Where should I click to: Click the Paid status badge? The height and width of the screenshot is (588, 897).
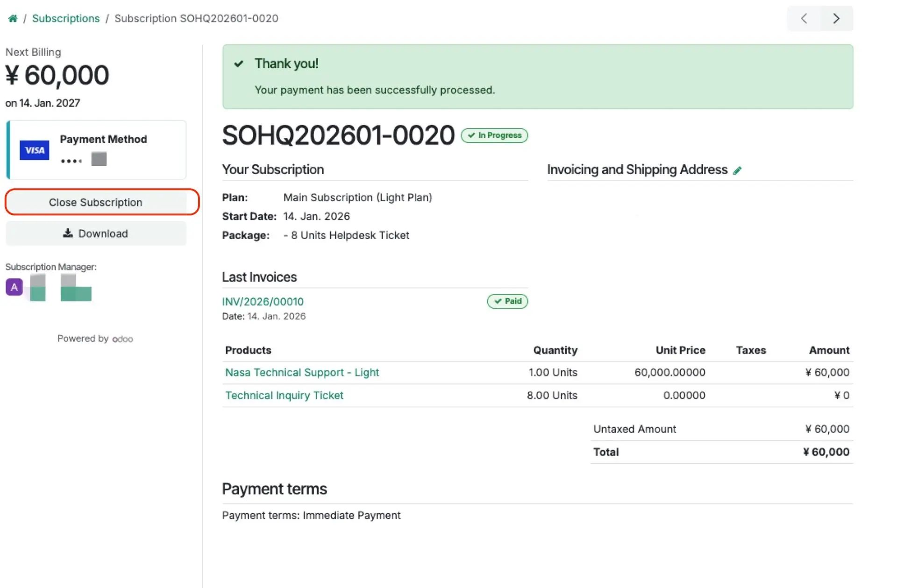pyautogui.click(x=507, y=301)
